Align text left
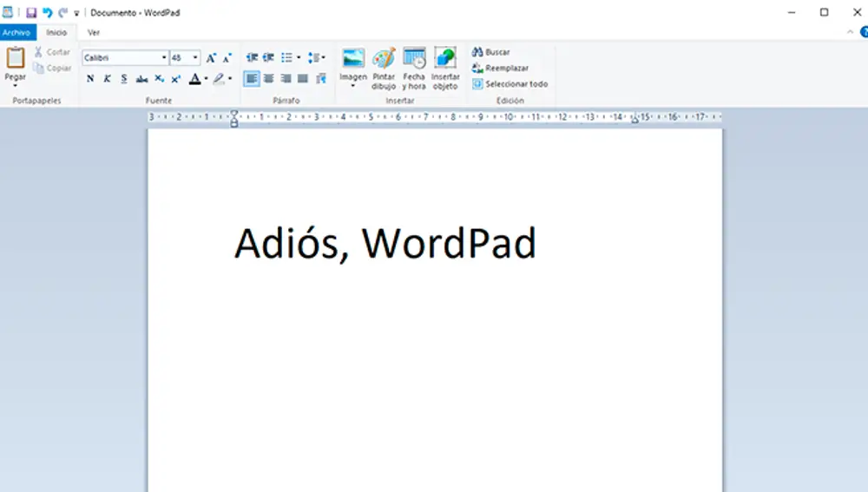 [x=252, y=79]
